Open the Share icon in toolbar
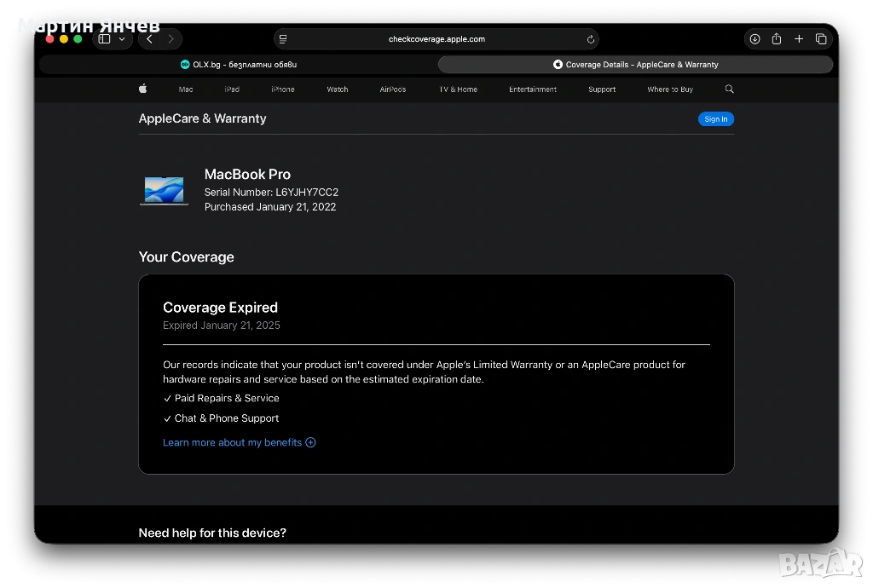The width and height of the screenshot is (873, 588). pos(777,39)
